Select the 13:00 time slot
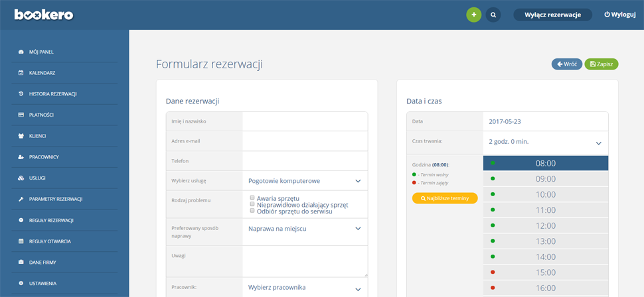 coord(546,241)
